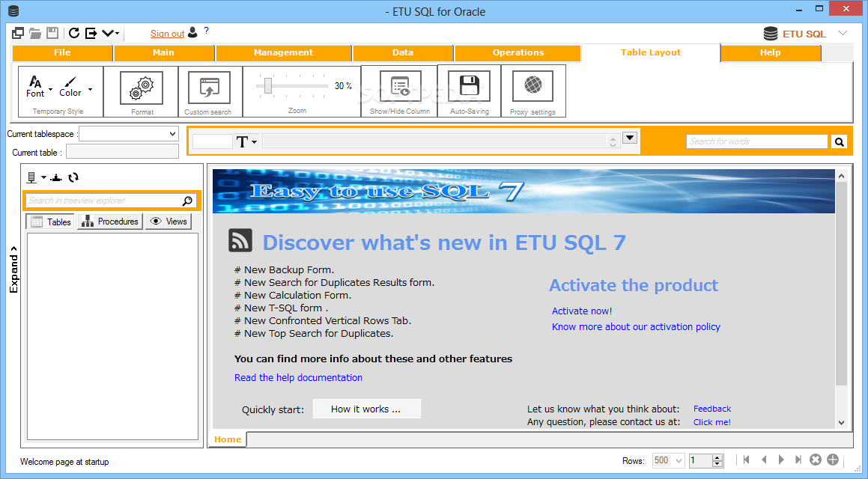This screenshot has width=868, height=479.
Task: Click the How it works ... button
Action: coord(366,409)
